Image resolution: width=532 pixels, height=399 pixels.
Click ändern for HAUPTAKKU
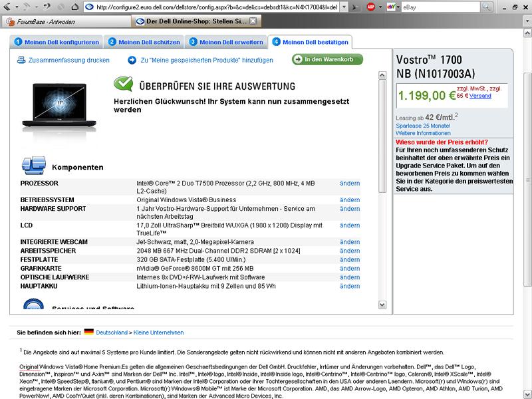[x=350, y=286]
